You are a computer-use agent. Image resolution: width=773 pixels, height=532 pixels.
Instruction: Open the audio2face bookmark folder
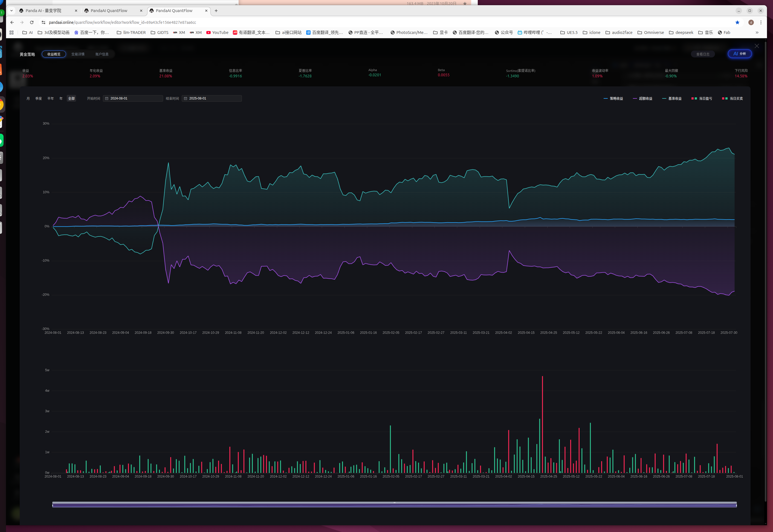point(619,32)
